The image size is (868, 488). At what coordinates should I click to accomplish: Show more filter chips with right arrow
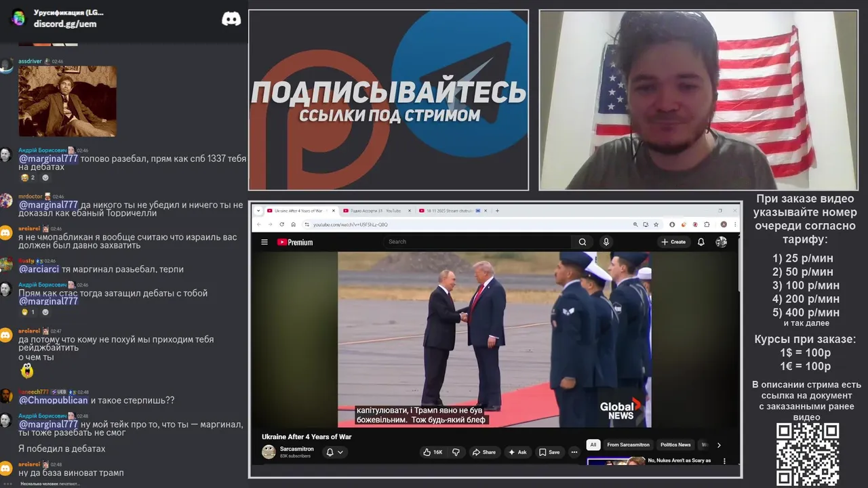pos(719,445)
